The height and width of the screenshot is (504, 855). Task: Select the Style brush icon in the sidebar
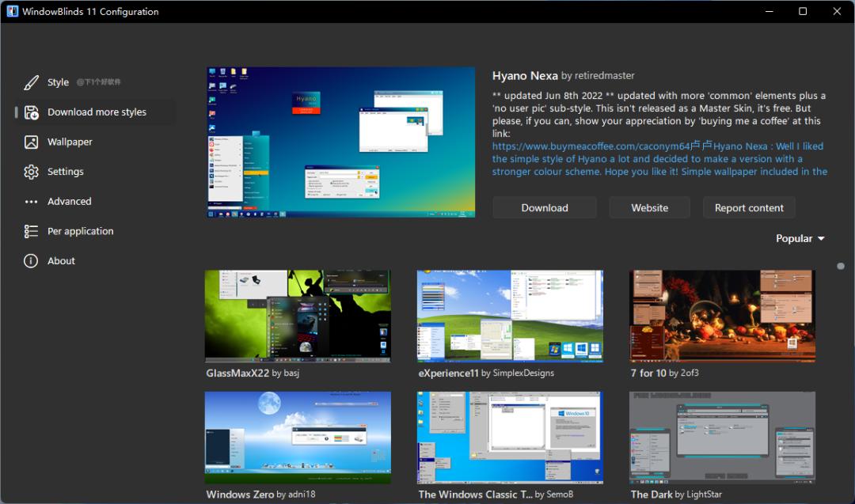point(32,81)
